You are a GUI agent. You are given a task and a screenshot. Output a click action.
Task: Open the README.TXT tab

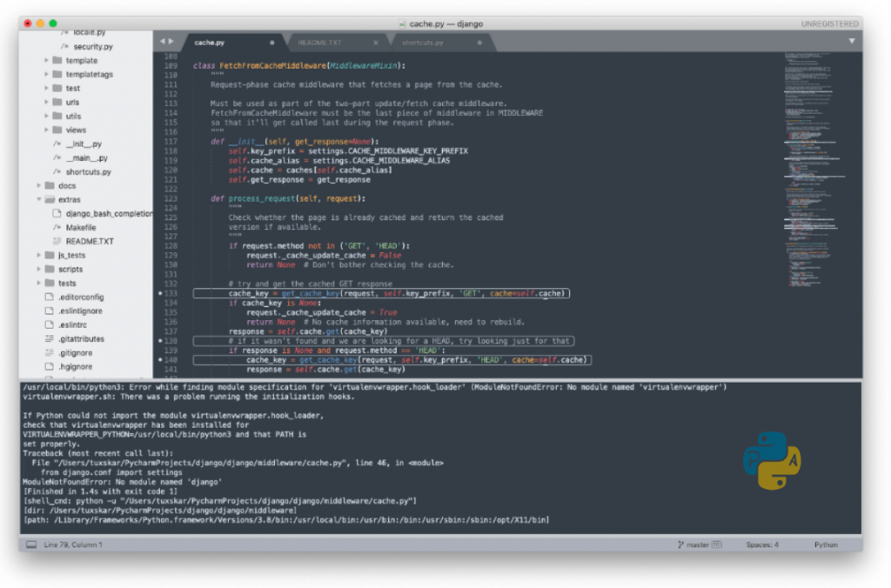point(320,43)
